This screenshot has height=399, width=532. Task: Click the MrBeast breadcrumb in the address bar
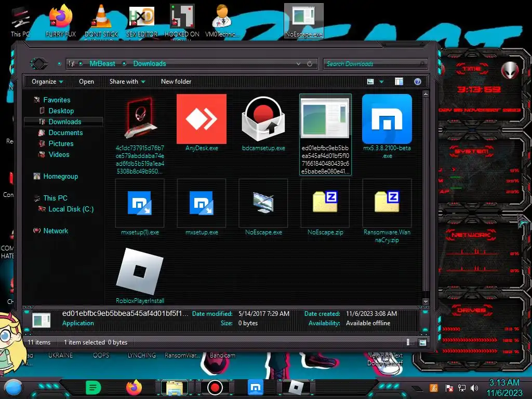tap(102, 64)
